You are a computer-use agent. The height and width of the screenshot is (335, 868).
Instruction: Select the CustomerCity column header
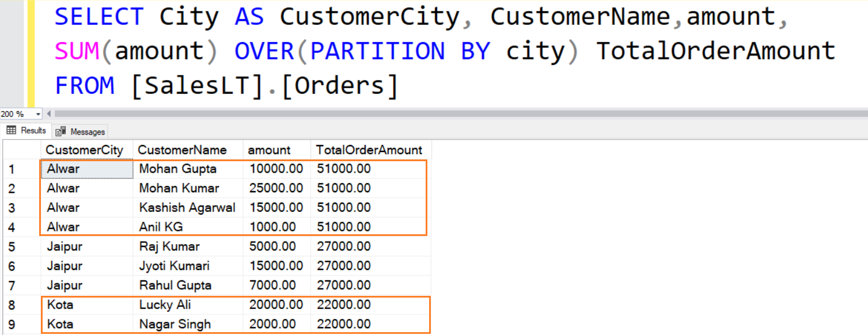click(x=87, y=150)
